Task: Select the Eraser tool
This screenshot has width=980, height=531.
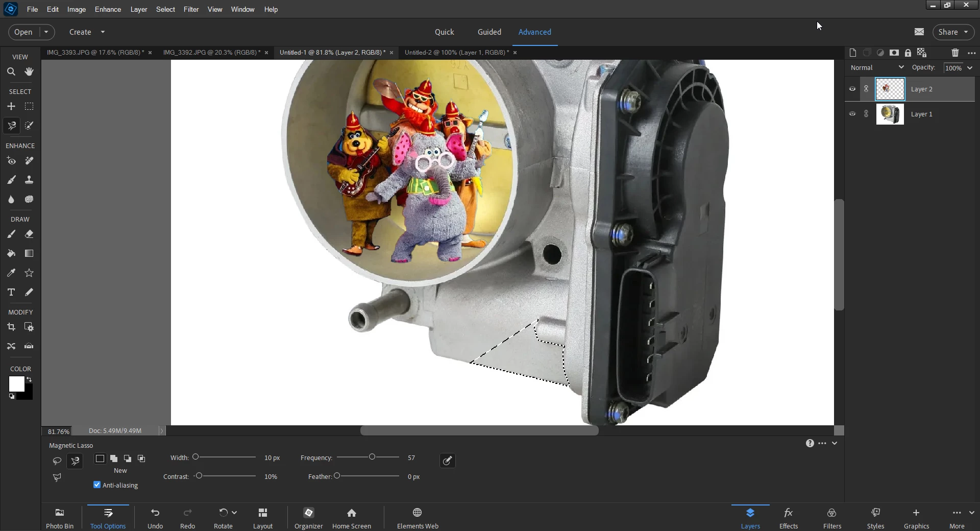Action: pos(29,234)
